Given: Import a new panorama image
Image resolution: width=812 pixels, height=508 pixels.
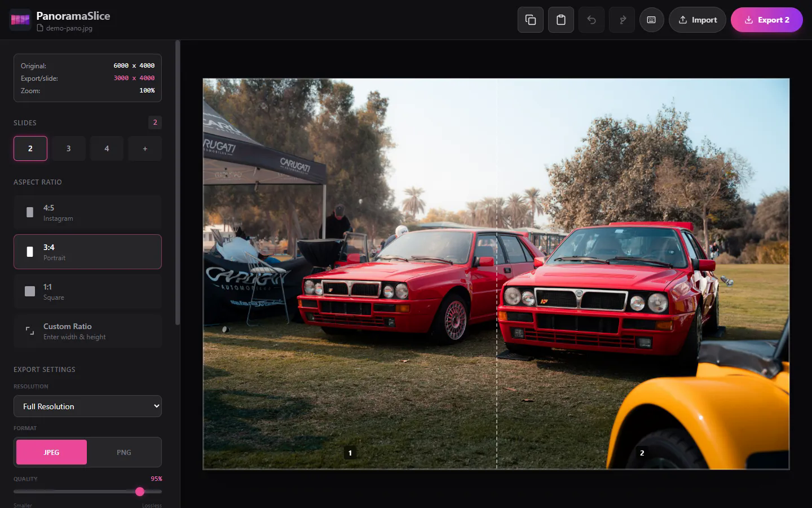Looking at the screenshot, I should (x=697, y=20).
